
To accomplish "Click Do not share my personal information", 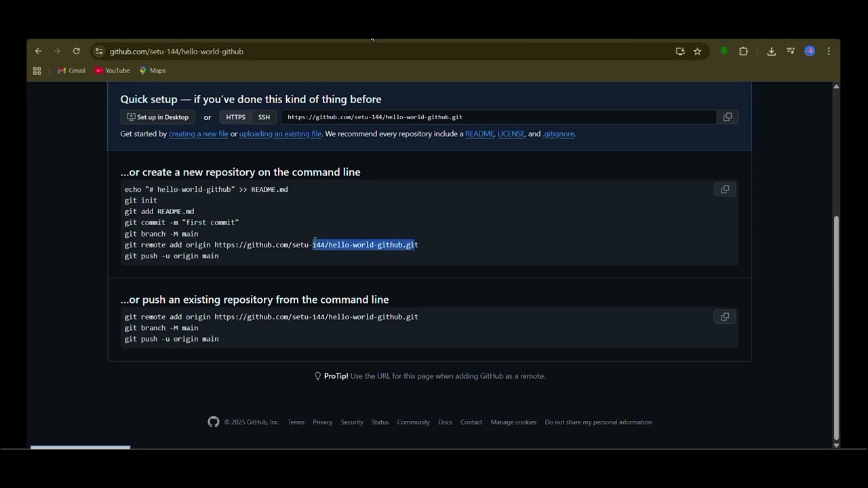I will click(598, 422).
